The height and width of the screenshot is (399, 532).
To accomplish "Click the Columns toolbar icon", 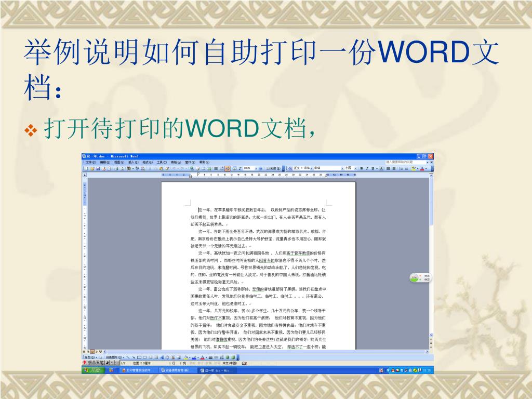I will 216,168.
